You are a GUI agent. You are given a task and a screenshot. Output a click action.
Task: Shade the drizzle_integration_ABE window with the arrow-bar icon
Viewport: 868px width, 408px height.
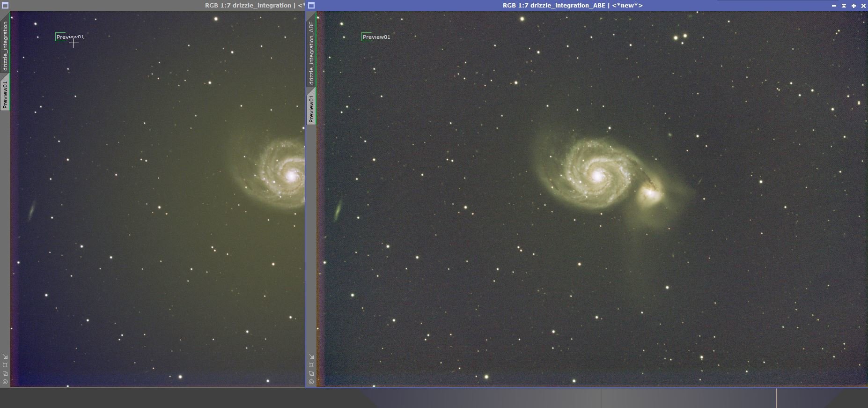click(x=844, y=6)
